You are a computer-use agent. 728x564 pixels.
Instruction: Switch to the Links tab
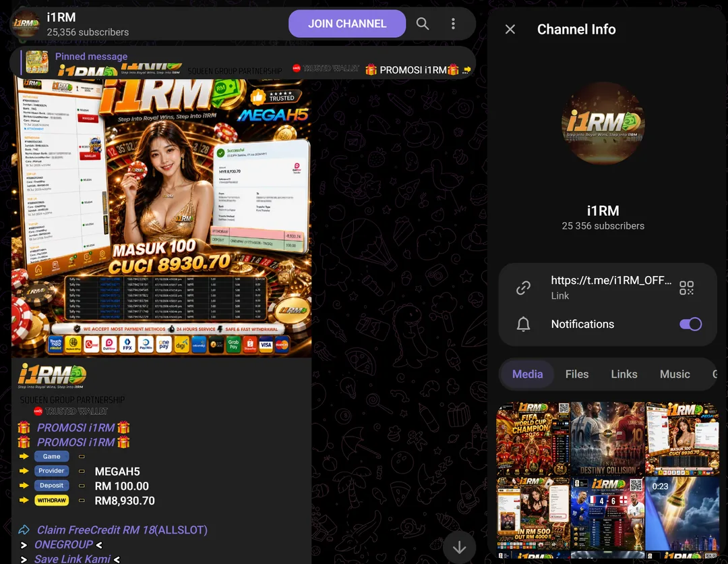tap(624, 374)
